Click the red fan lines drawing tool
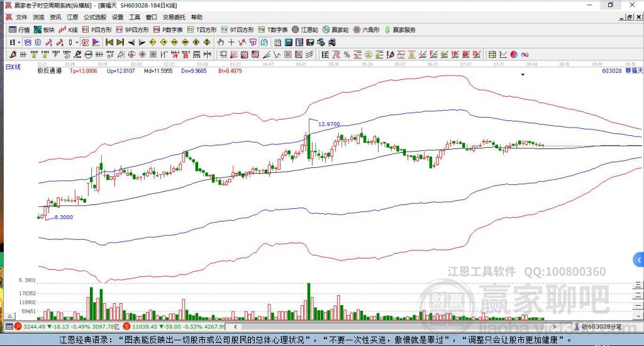The image size is (644, 346). (x=234, y=54)
